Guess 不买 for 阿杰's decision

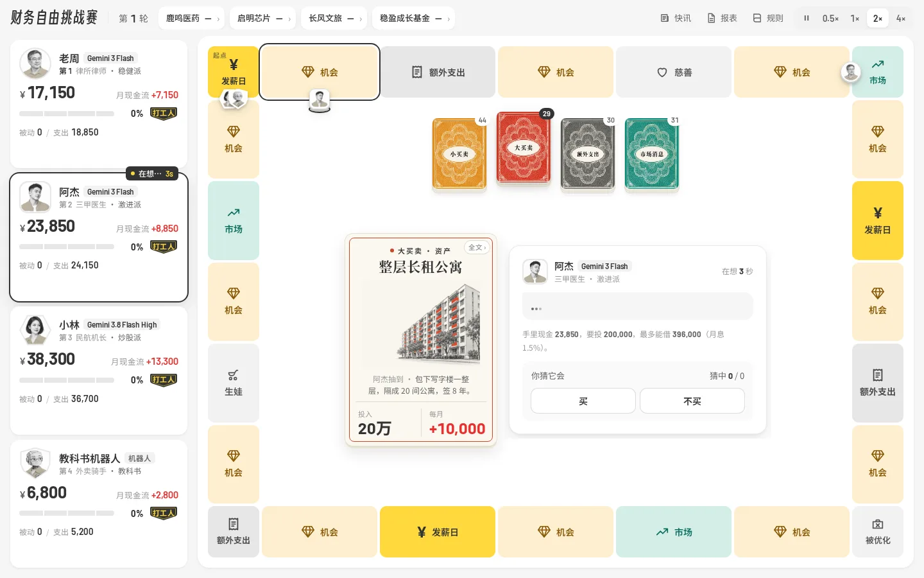coord(692,401)
